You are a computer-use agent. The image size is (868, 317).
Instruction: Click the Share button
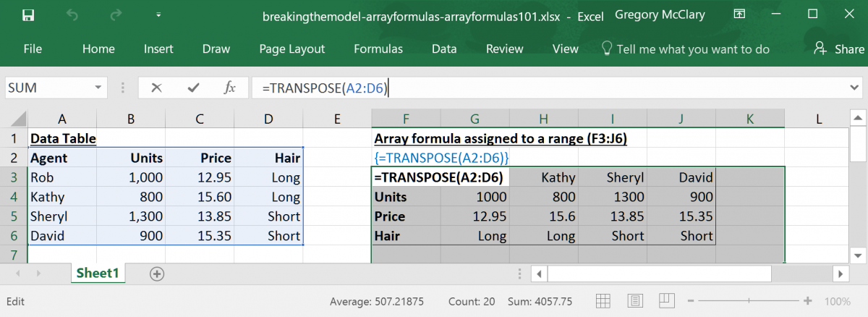pos(839,49)
